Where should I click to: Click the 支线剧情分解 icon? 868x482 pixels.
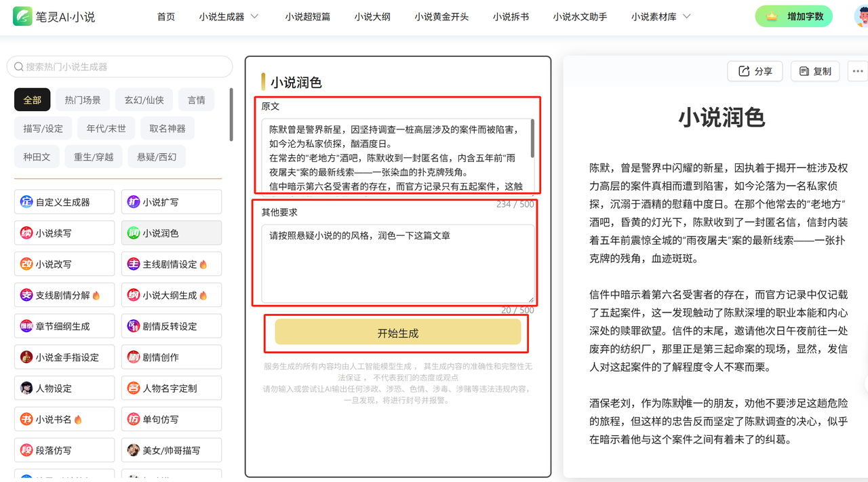tap(26, 295)
